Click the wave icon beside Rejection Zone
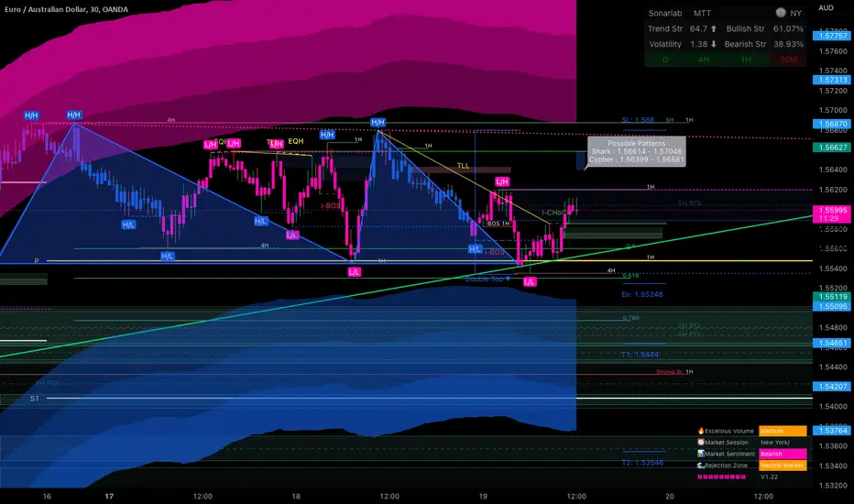This screenshot has height=504, width=854. (701, 466)
